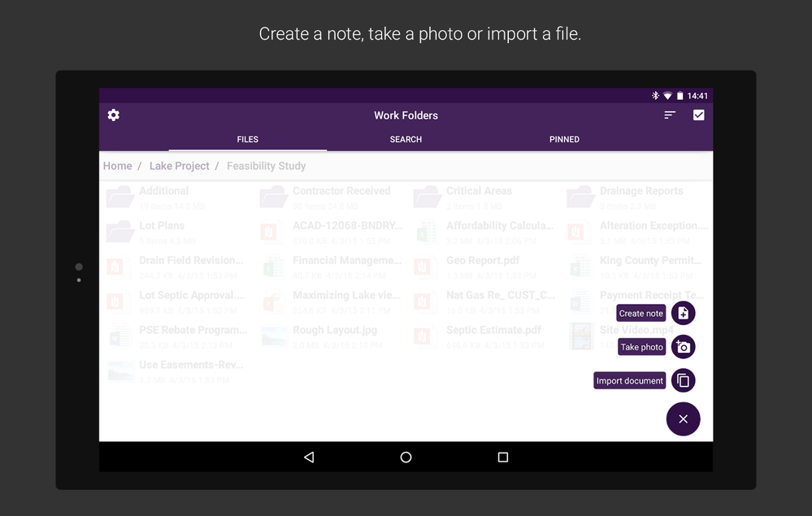Tap Android home navigation button
Screen dimensions: 812x516
click(406, 457)
